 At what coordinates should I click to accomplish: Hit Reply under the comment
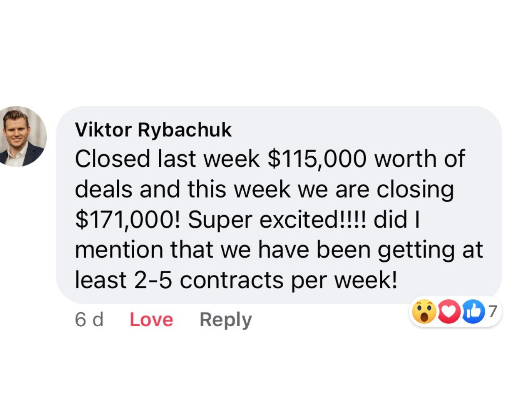(226, 320)
